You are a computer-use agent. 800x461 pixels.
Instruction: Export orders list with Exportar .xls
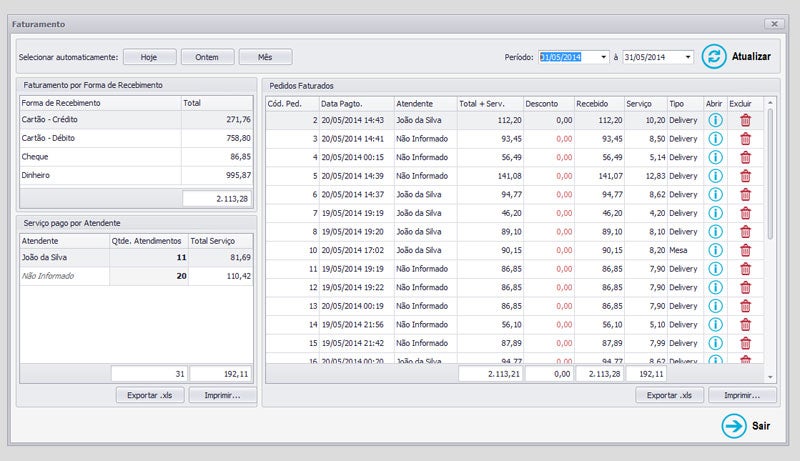(669, 395)
